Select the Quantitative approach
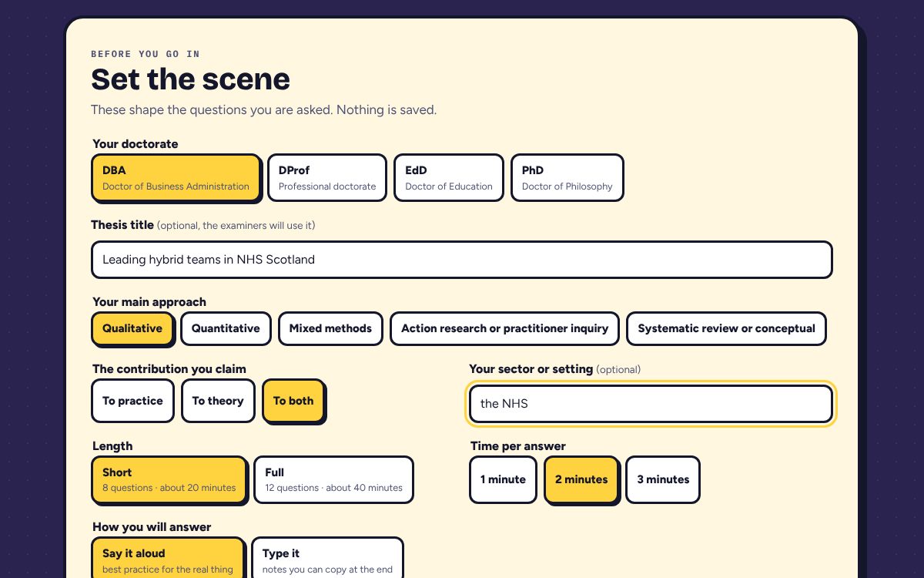Viewport: 924px width, 578px height. [x=226, y=328]
